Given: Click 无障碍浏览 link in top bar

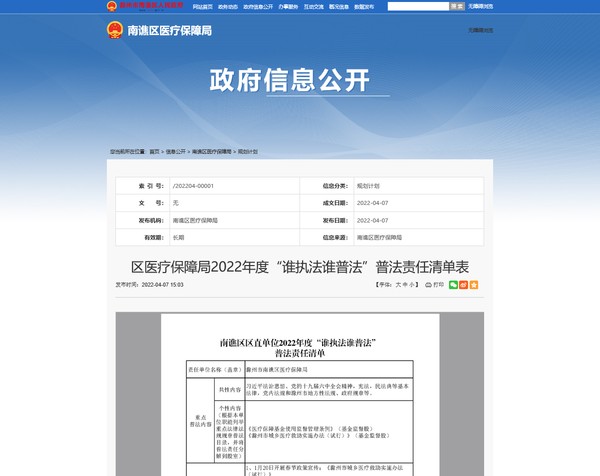Looking at the screenshot, I should 480,6.
